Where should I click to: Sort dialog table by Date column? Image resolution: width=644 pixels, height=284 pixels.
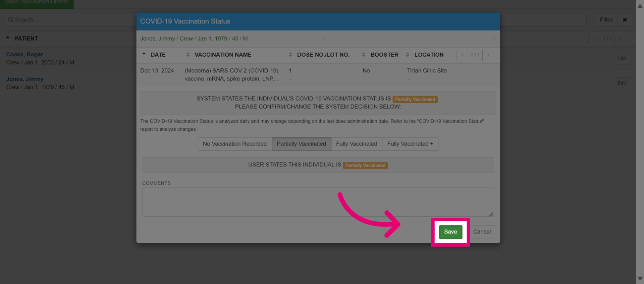click(x=158, y=55)
